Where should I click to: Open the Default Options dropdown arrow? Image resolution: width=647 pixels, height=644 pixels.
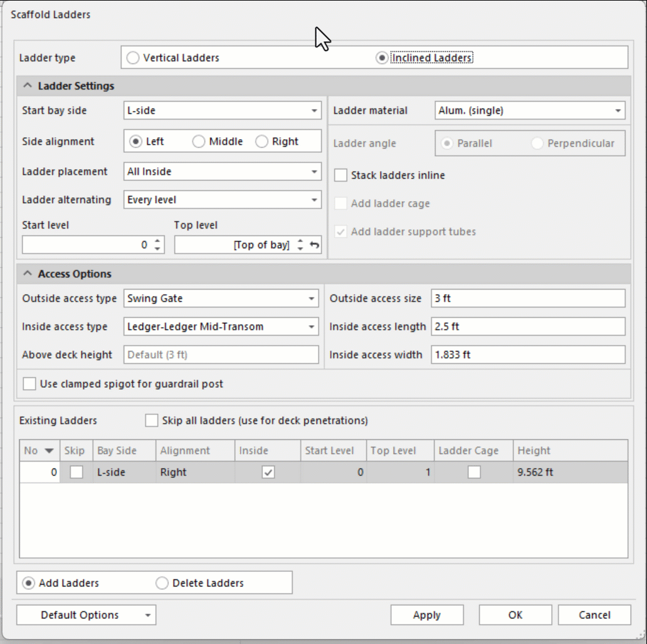148,615
